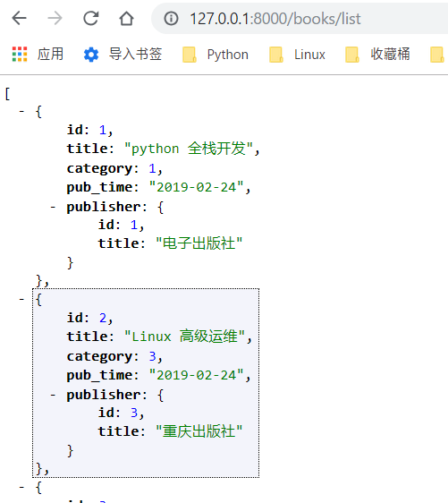The image size is (448, 503).
Task: Open the Python bookmarks folder icon
Action: [189, 55]
